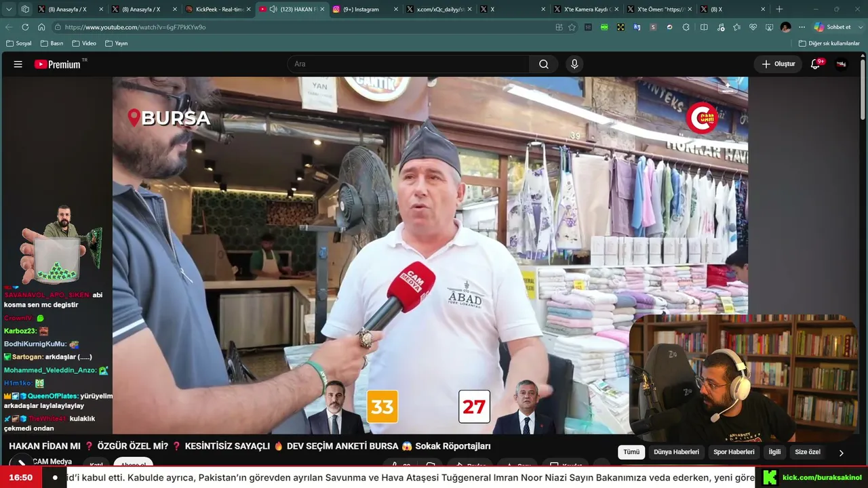
Task: Select the Spor Haberleri chip
Action: click(734, 452)
